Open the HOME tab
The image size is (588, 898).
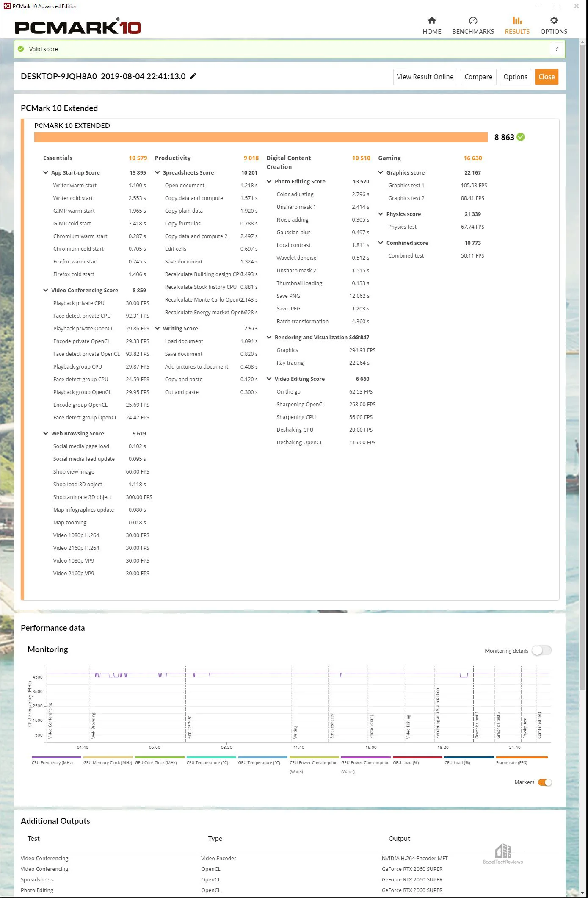click(432, 26)
